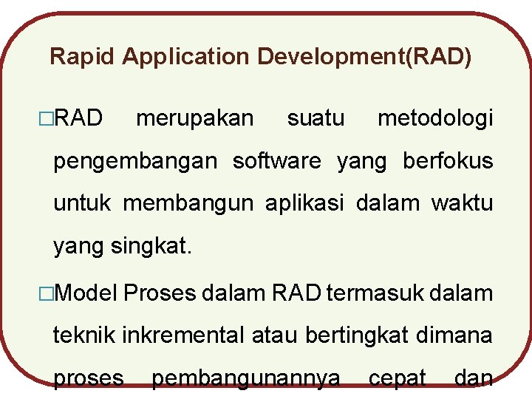Image resolution: width=532 pixels, height=399 pixels.
Task: Click the word "bertingkat"
Action: (x=357, y=335)
